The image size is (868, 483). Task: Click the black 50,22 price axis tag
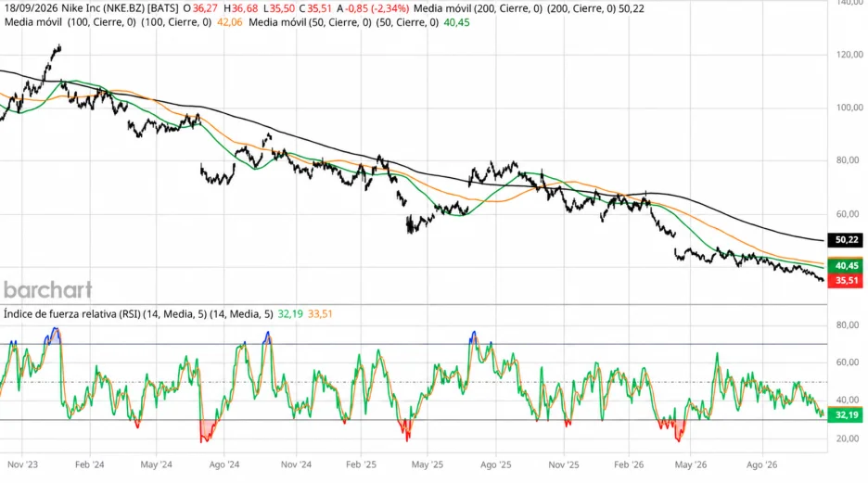[x=847, y=239]
